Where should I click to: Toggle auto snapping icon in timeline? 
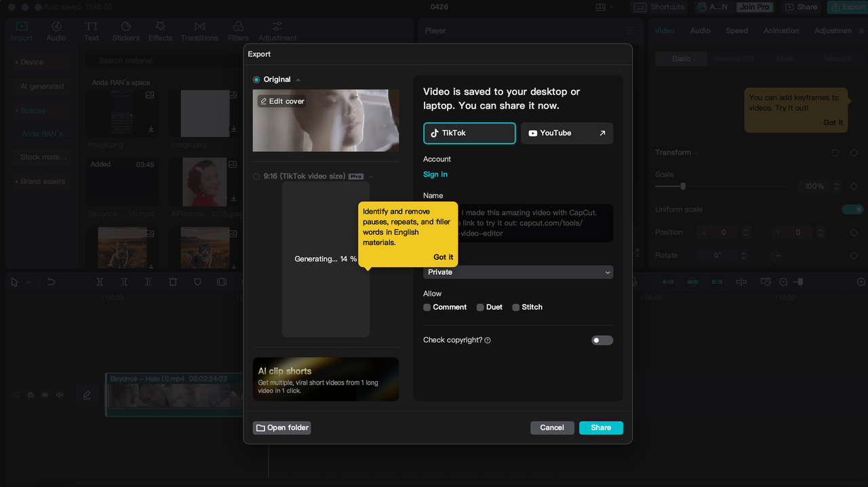tap(692, 281)
